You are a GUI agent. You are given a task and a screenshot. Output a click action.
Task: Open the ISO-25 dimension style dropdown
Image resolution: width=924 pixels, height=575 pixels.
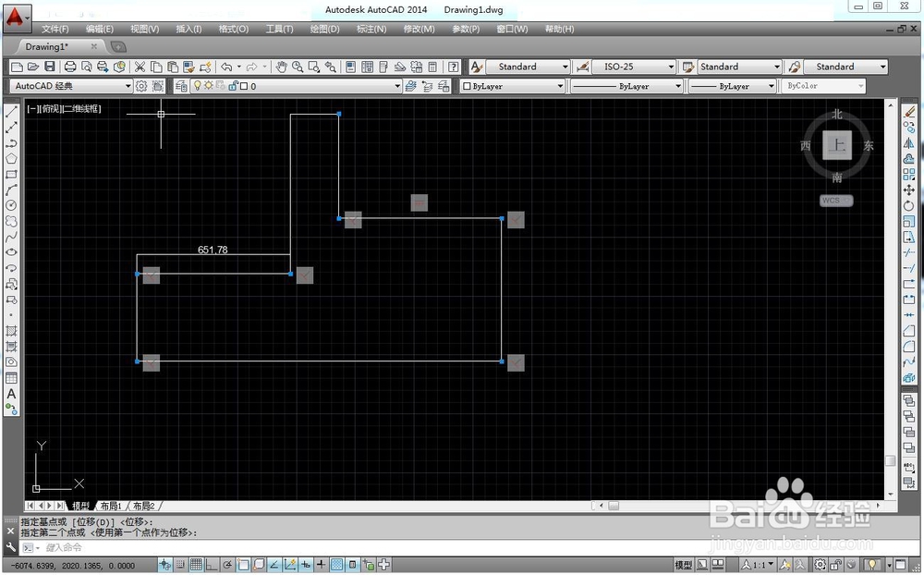pyautogui.click(x=634, y=67)
